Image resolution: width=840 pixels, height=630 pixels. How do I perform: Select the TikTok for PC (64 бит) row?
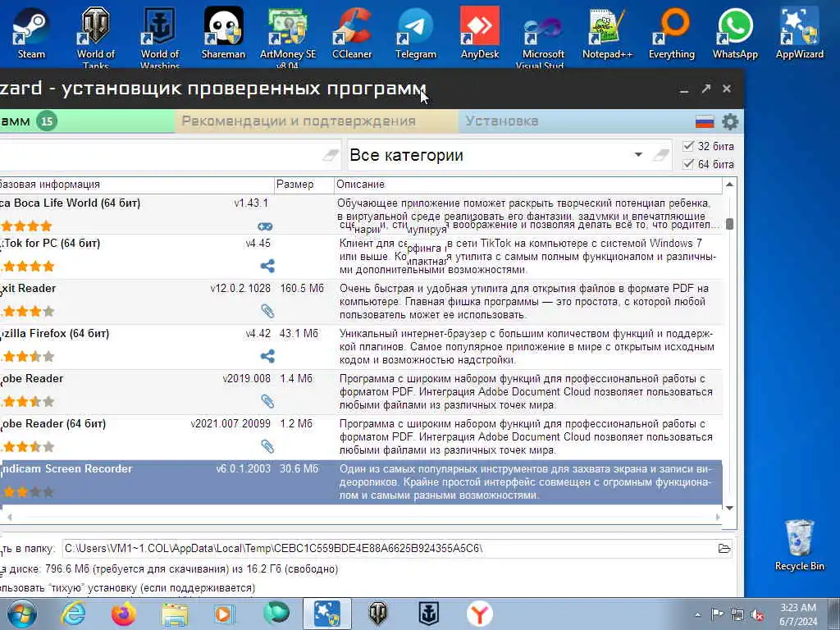[x=361, y=257]
